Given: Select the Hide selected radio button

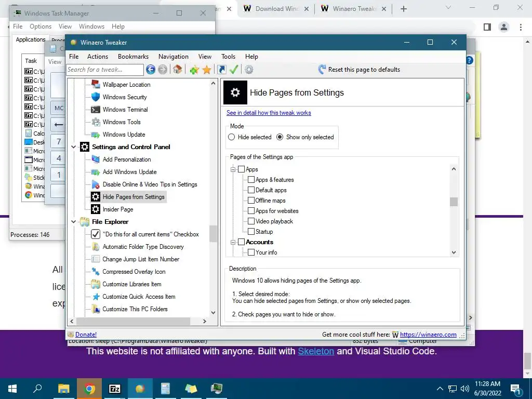Looking at the screenshot, I should [x=231, y=137].
